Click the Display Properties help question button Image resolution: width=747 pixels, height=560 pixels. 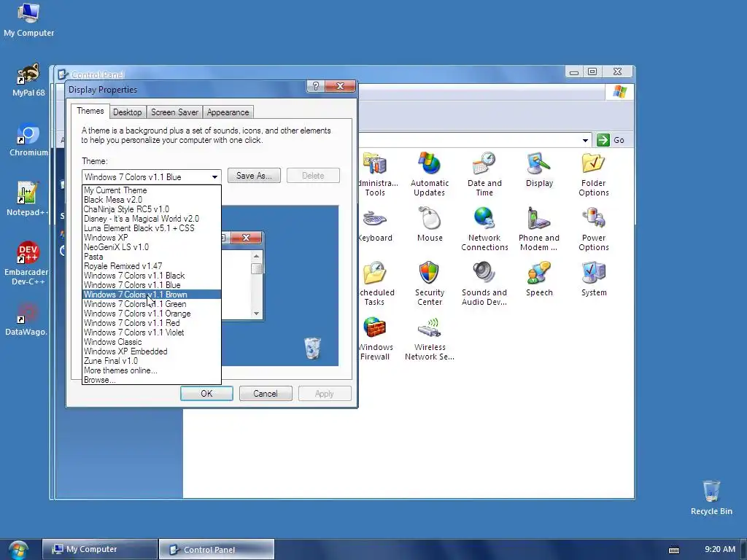pyautogui.click(x=315, y=86)
